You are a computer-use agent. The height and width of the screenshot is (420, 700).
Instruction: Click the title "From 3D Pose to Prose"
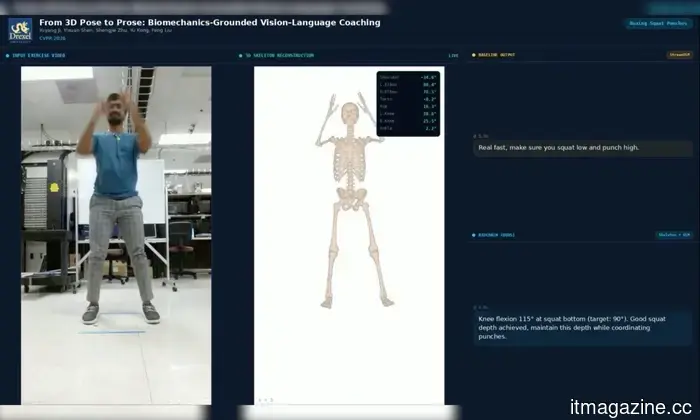[210, 22]
